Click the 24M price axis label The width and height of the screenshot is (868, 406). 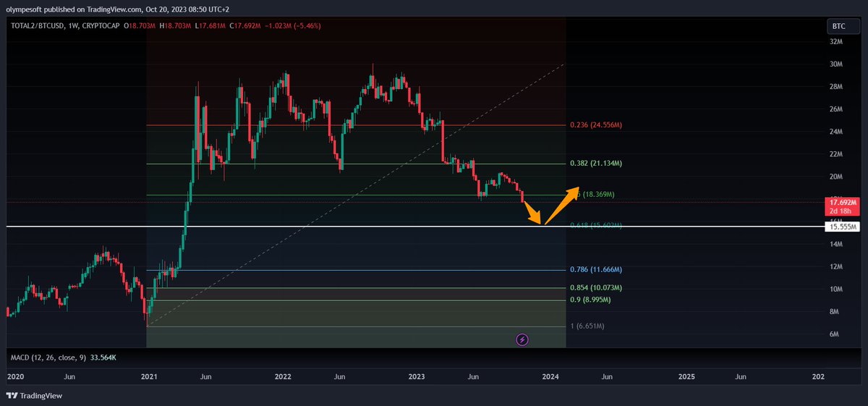837,132
